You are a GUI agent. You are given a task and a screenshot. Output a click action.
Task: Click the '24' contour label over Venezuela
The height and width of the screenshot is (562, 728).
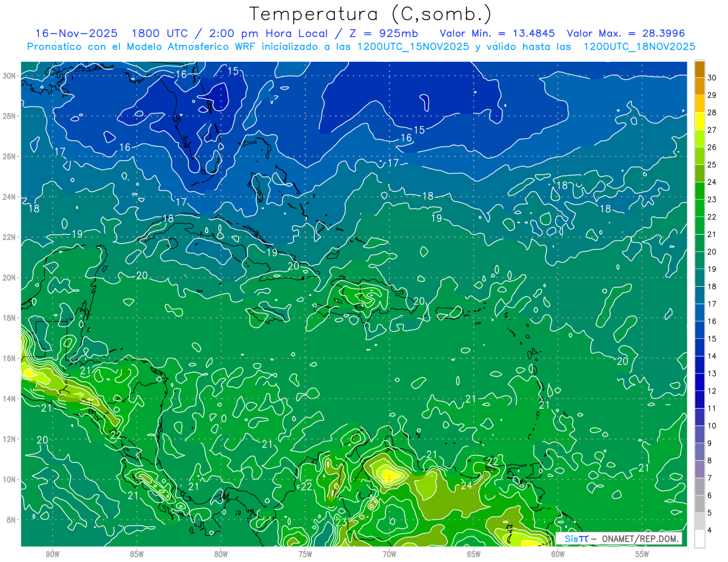click(467, 486)
